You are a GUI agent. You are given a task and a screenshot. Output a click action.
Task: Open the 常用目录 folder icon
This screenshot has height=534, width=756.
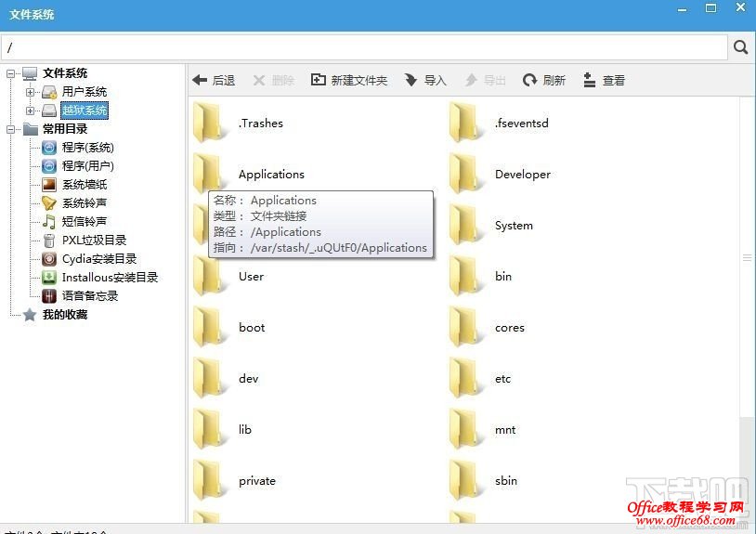(x=30, y=129)
